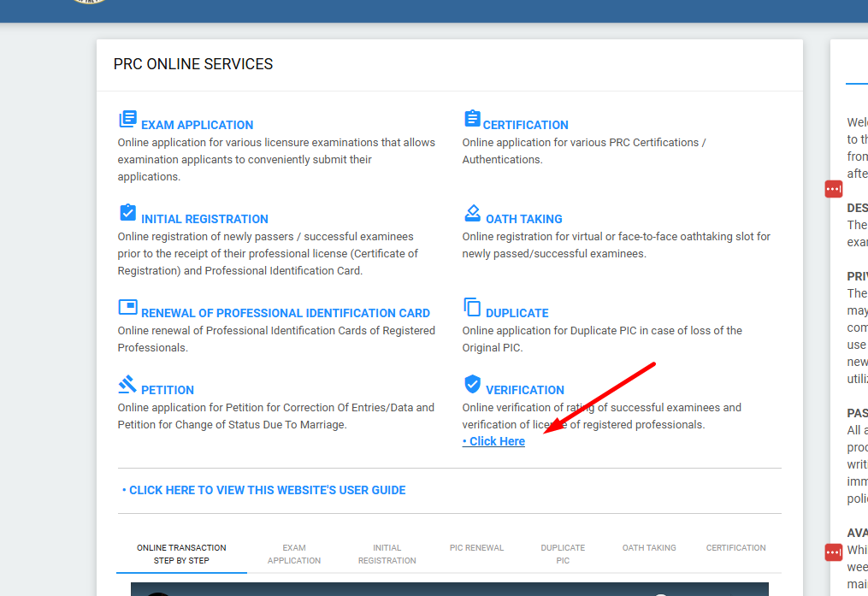Open the PETITION service link
868x596 pixels.
tap(168, 390)
